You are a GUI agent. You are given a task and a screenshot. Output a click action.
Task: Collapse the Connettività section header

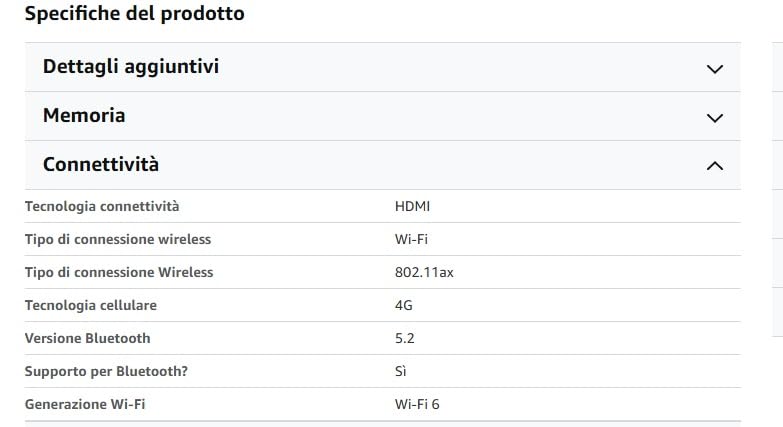pos(383,165)
